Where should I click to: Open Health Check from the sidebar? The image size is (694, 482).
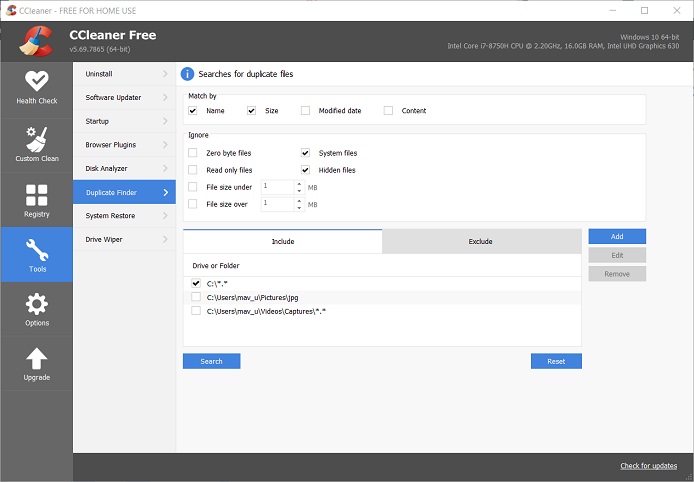[x=37, y=88]
